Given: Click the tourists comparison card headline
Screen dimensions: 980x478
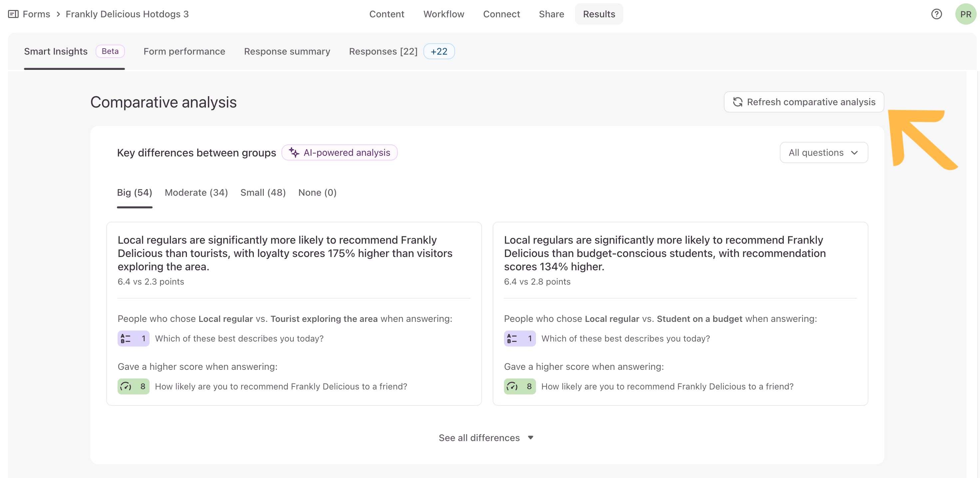Looking at the screenshot, I should click(x=285, y=253).
